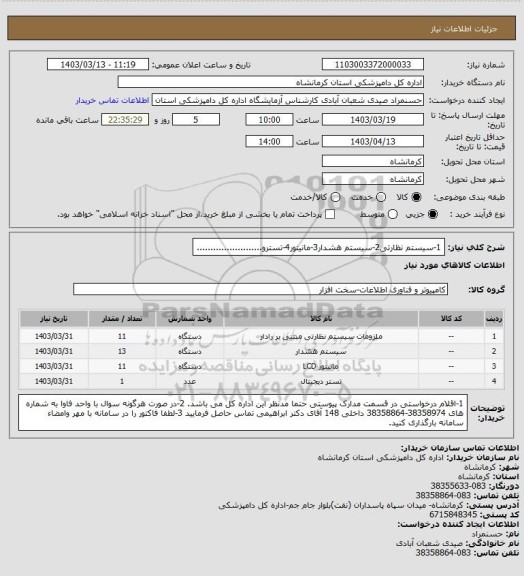Select the مانیتور LCD item name
This screenshot has width=524, height=576.
[321, 367]
